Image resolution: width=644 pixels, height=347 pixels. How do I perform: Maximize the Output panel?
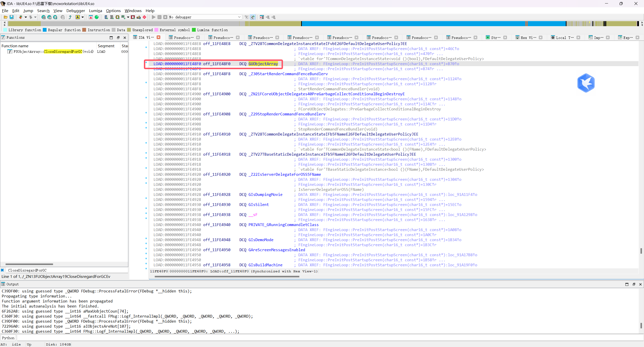(627, 284)
